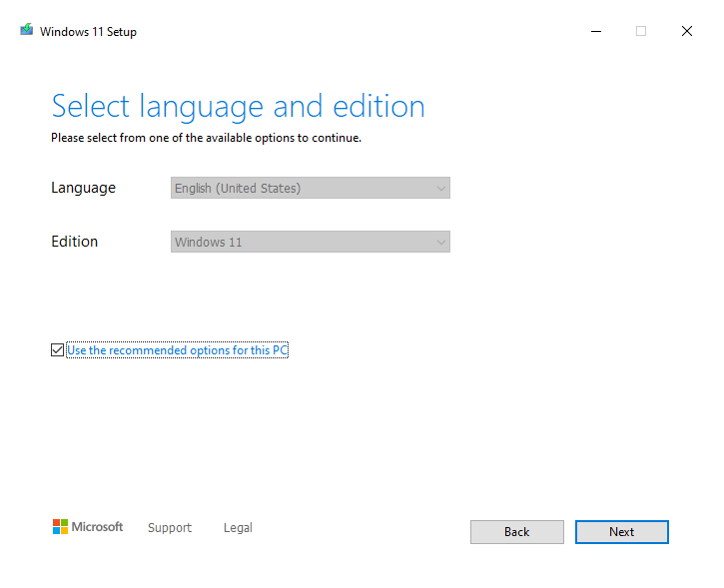The width and height of the screenshot is (724, 588).
Task: Open the Support link
Action: pos(170,527)
